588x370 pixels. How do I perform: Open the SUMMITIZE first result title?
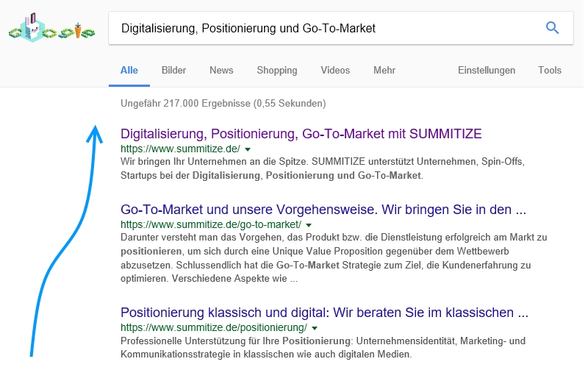(x=301, y=134)
